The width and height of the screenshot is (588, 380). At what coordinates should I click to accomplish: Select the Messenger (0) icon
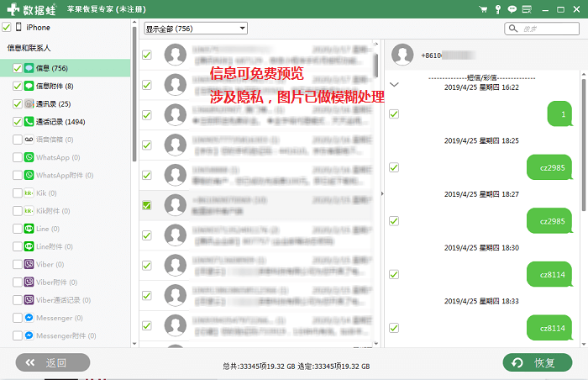[x=29, y=318]
